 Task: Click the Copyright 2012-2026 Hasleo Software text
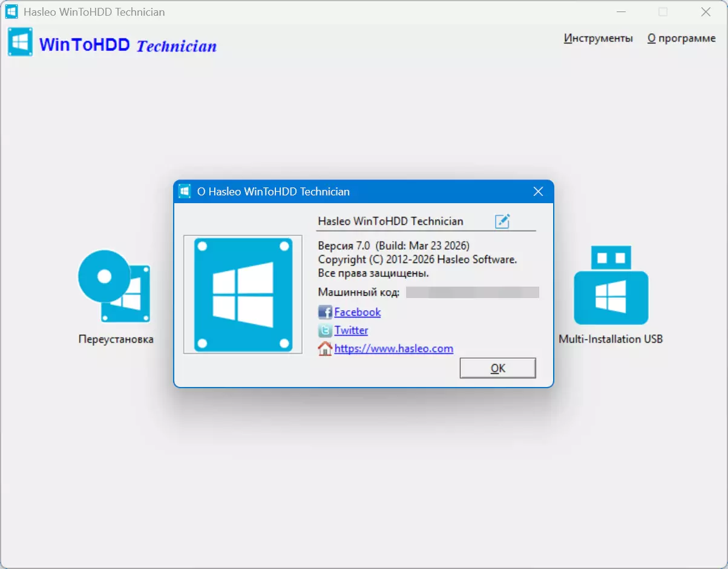418,259
